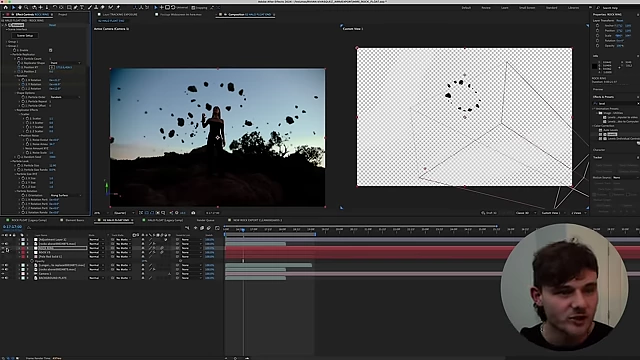Open the 2 Views layout dropdown
Image resolution: width=640 pixels, height=360 pixels.
pyautogui.click(x=579, y=213)
